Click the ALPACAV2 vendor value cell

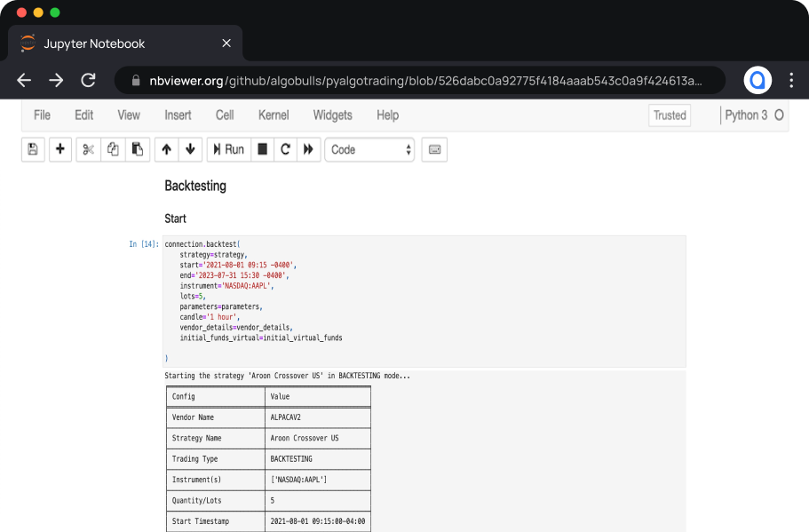pyautogui.click(x=318, y=417)
